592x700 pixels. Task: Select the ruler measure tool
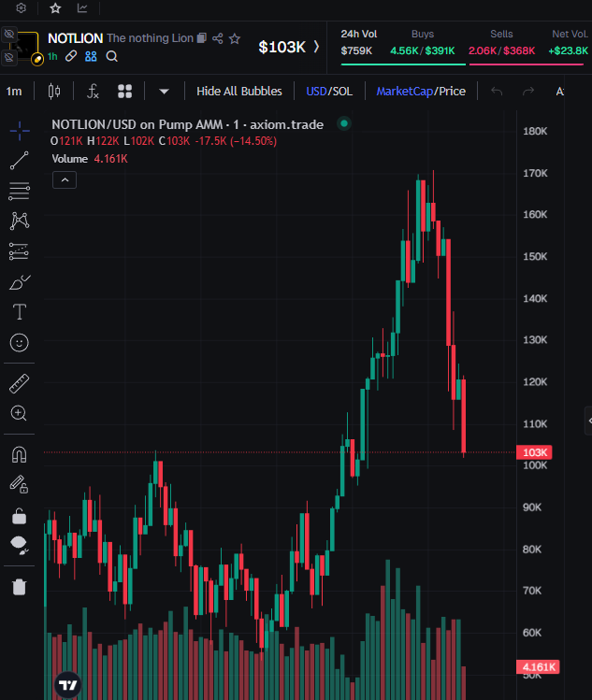20,383
